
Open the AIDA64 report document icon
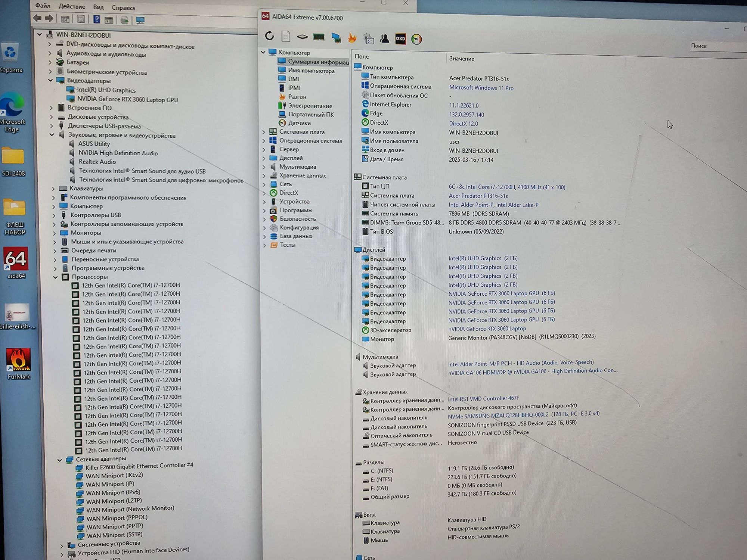(x=286, y=36)
